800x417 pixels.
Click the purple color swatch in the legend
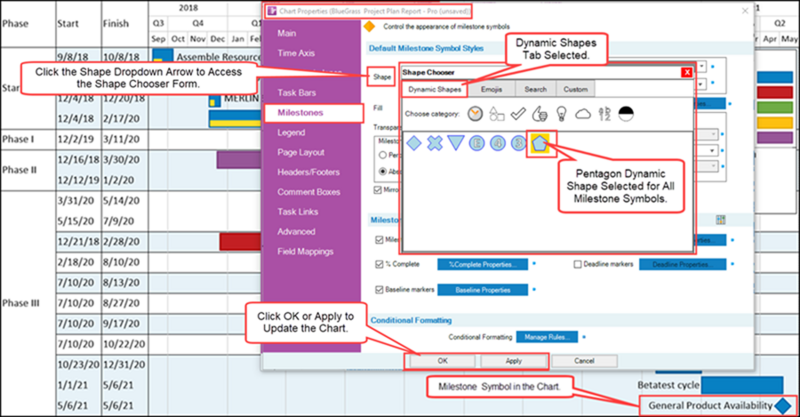coord(774,137)
